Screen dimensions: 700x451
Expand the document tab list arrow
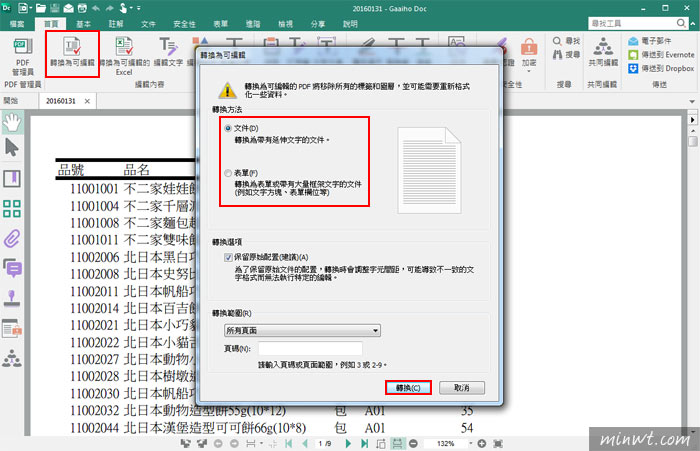[692, 102]
